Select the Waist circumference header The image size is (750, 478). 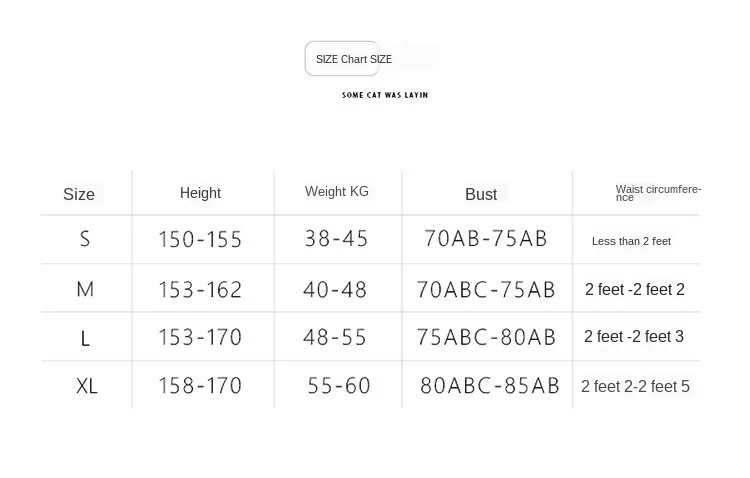pyautogui.click(x=658, y=193)
